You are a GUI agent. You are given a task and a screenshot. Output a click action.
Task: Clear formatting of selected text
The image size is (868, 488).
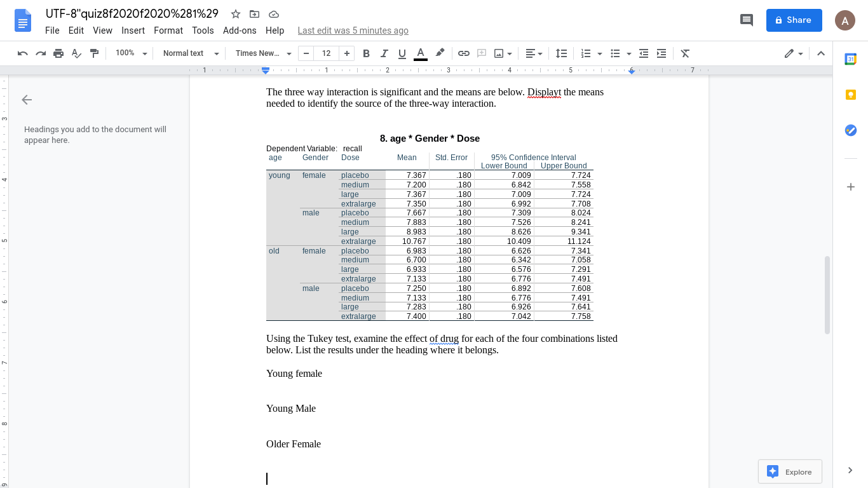click(x=685, y=53)
